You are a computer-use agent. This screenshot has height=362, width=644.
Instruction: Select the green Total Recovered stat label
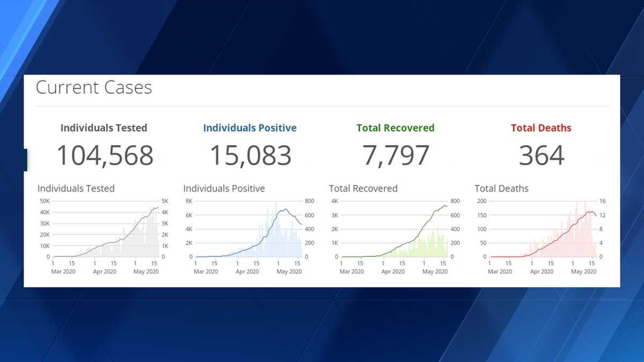point(396,128)
